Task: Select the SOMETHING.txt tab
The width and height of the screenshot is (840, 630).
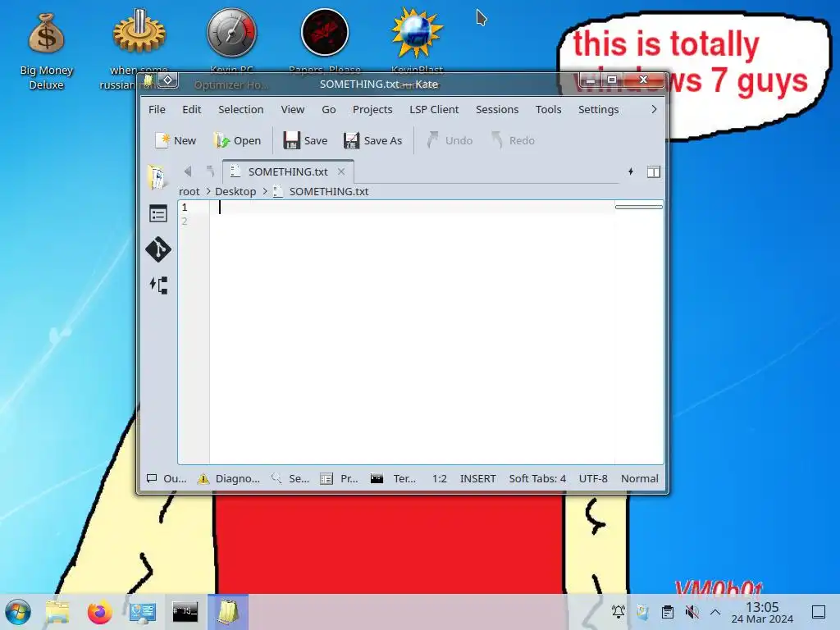Action: (x=288, y=171)
